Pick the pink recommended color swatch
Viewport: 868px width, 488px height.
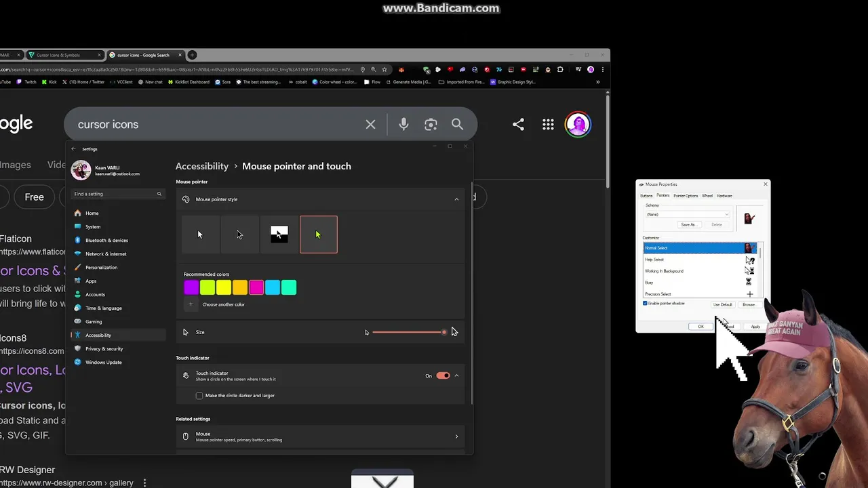click(x=256, y=287)
